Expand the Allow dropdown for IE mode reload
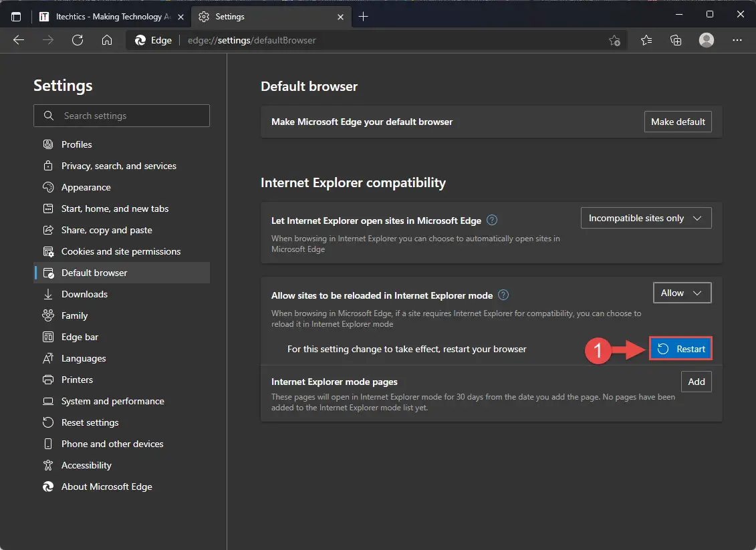 (x=682, y=292)
